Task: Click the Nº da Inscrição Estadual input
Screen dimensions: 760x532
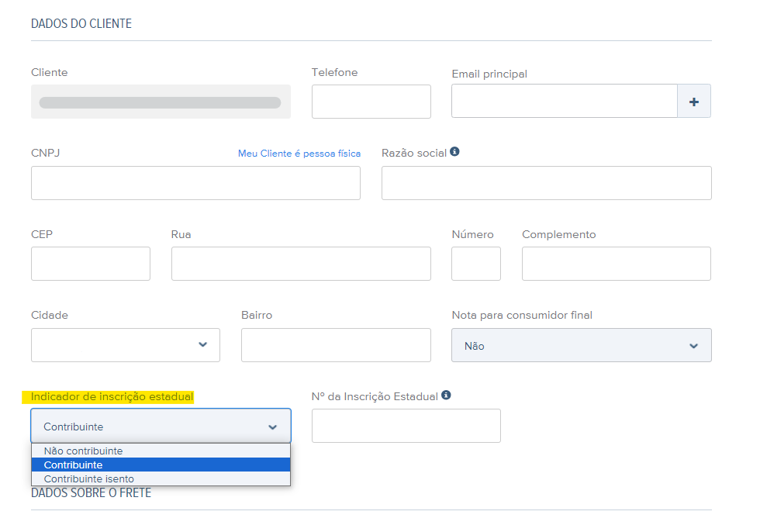Action: 406,426
